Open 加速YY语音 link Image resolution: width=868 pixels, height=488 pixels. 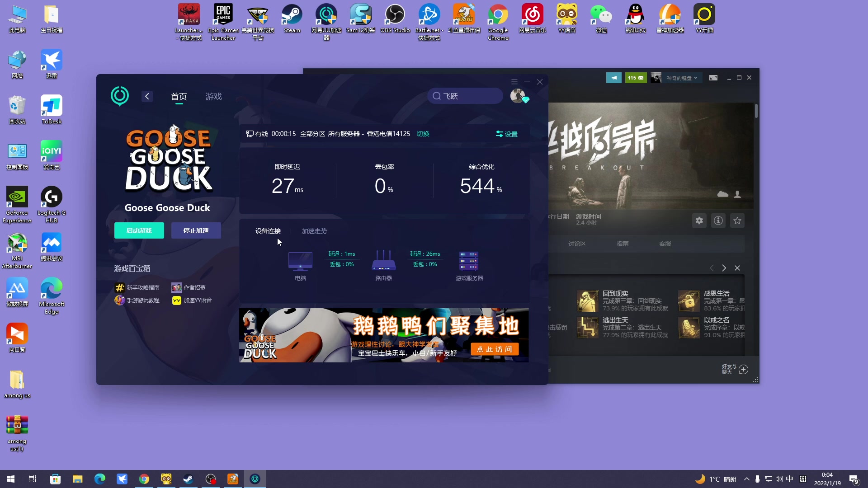[192, 300]
